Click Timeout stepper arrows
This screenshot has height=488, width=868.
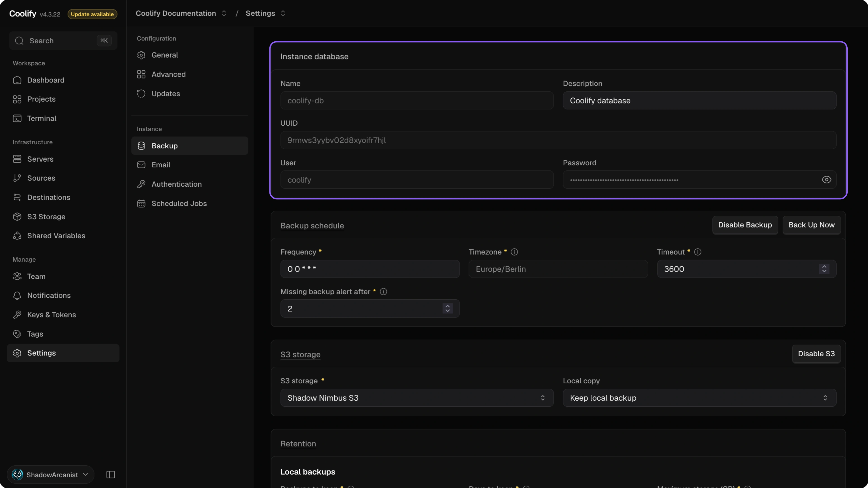824,269
